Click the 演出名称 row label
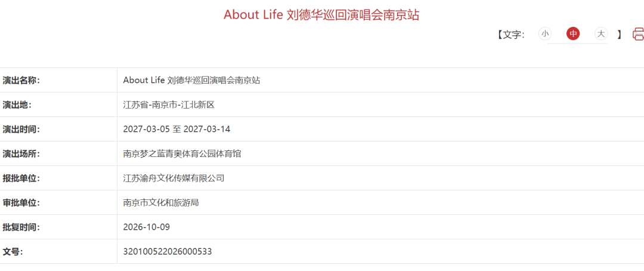 click(21, 80)
